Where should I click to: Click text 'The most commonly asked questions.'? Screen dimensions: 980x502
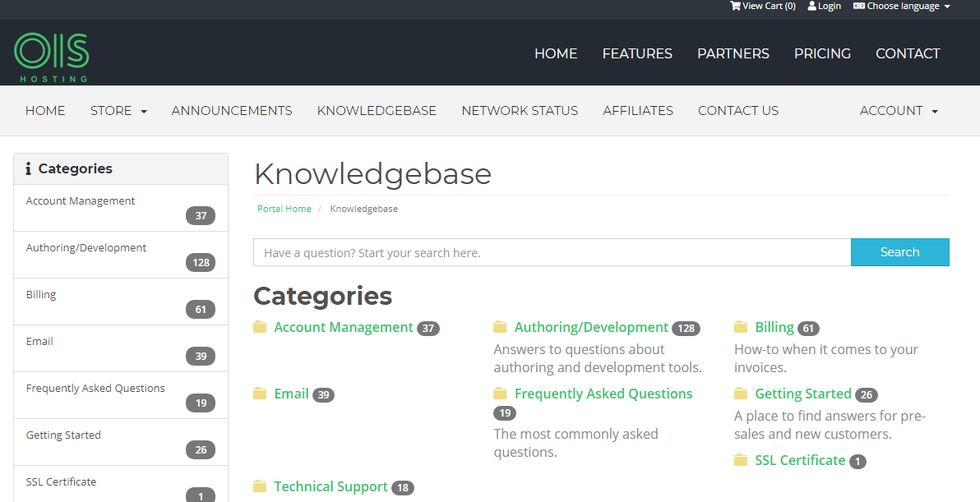click(576, 443)
